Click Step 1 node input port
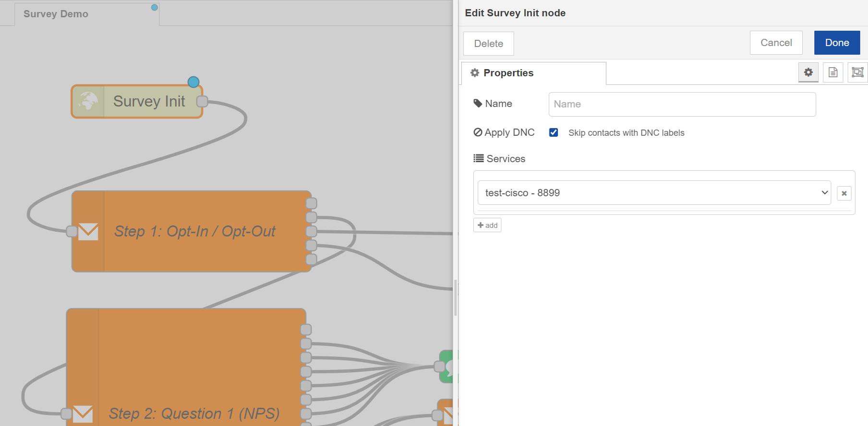The width and height of the screenshot is (868, 426). tap(72, 232)
